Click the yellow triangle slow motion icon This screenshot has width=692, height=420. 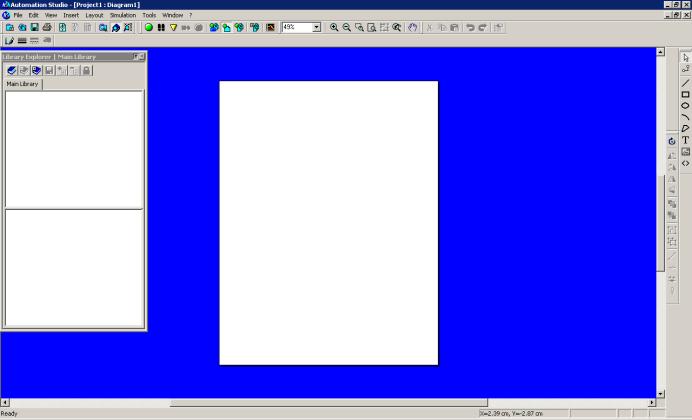pos(173,27)
